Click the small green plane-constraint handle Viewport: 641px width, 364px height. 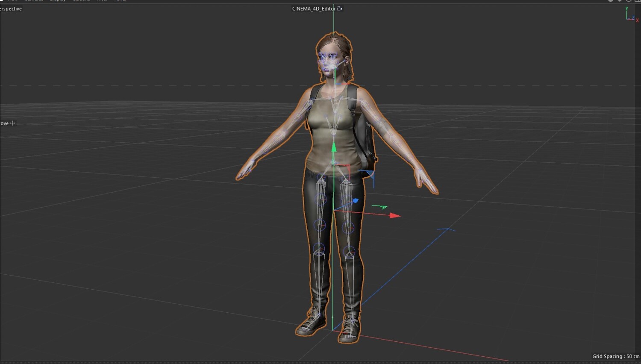point(379,207)
